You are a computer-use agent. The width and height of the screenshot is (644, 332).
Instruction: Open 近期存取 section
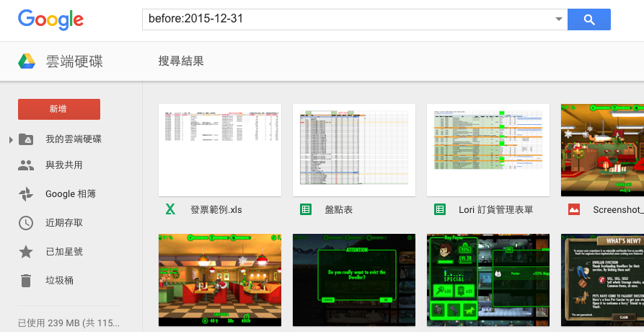pos(64,223)
